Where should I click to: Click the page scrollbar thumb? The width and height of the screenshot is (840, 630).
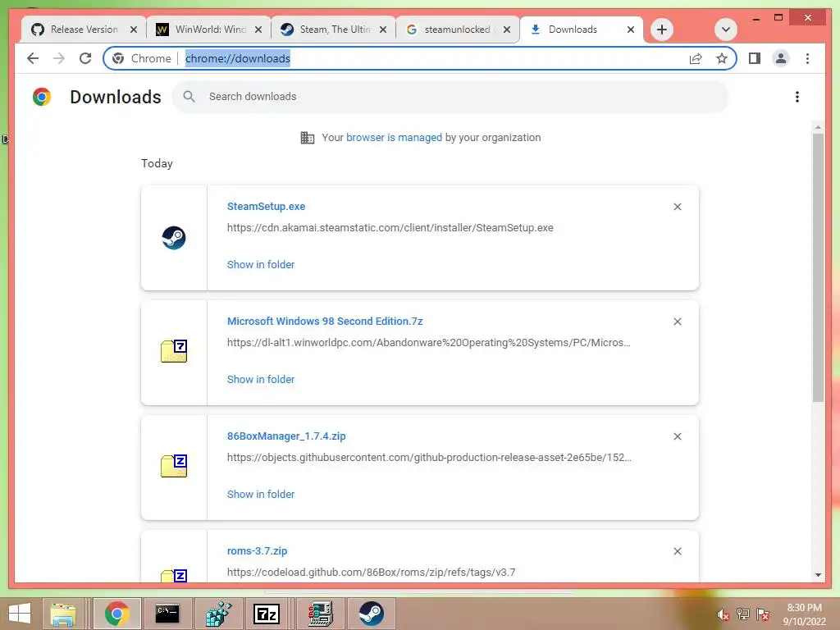click(x=818, y=267)
